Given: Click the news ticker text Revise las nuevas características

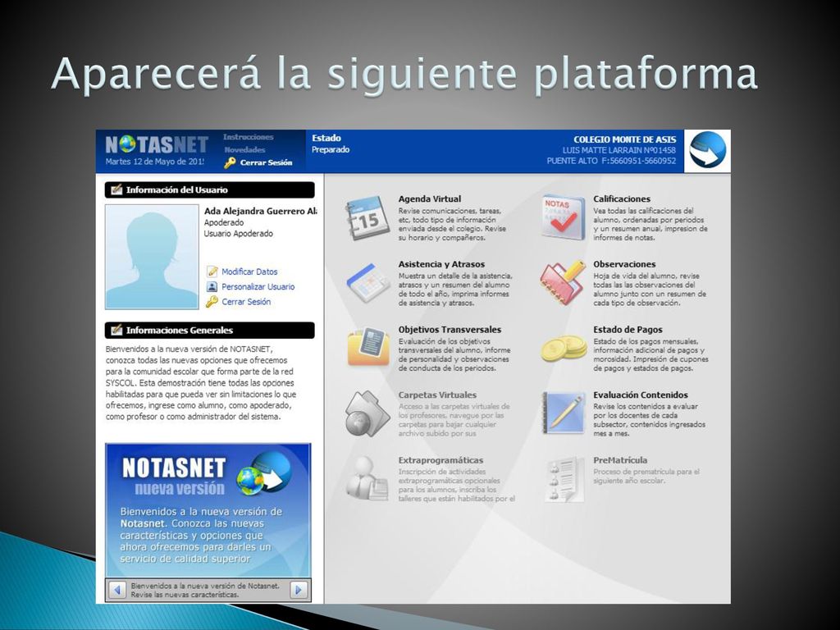Looking at the screenshot, I should click(185, 595).
